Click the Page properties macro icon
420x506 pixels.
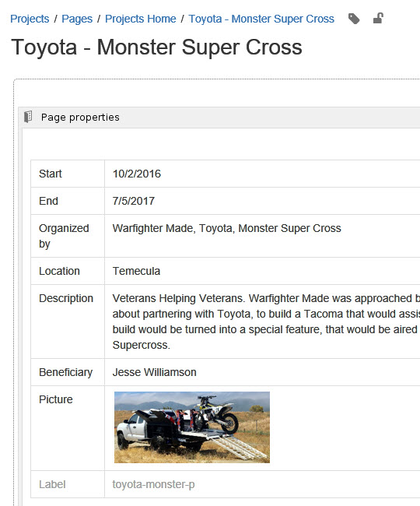point(28,117)
